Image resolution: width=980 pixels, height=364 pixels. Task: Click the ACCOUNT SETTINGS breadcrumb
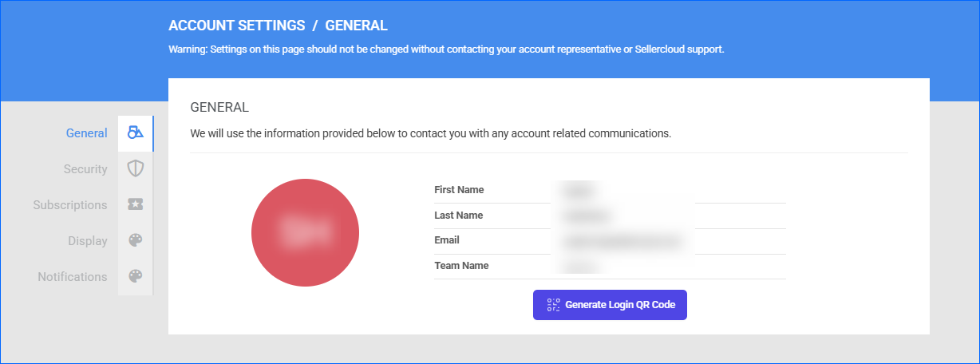pos(236,26)
